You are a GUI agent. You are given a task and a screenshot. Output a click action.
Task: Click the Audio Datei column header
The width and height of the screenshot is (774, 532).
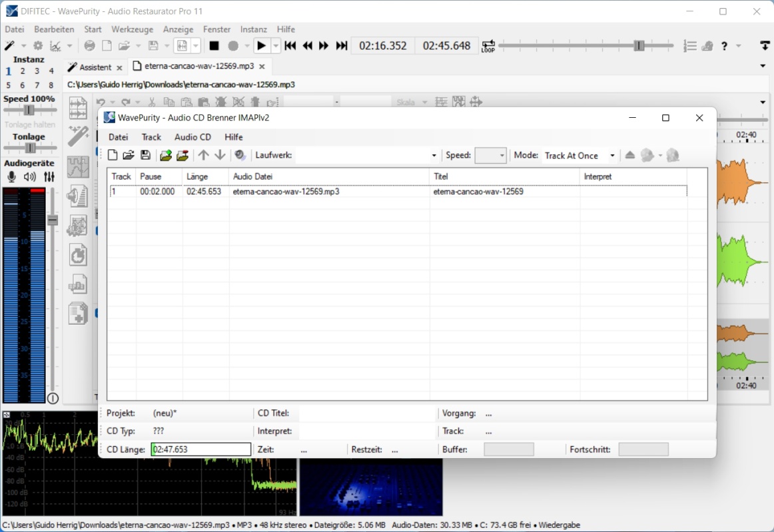(x=329, y=176)
